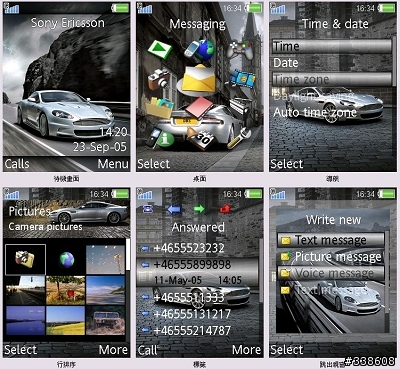Open the phone and globe internet icon

(199, 49)
